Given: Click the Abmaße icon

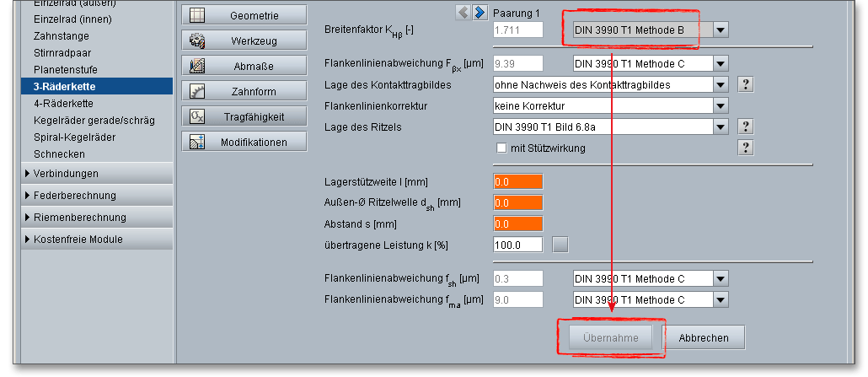Looking at the screenshot, I should coord(198,66).
